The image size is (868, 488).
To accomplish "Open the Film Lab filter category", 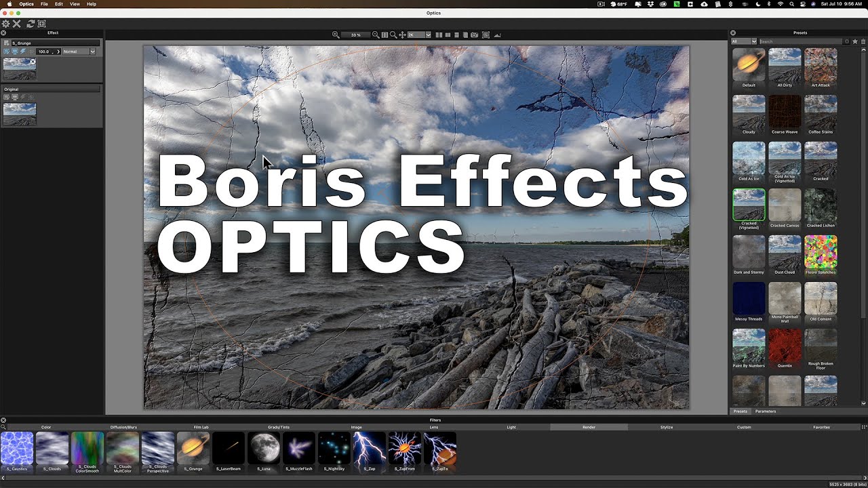I will tap(201, 428).
